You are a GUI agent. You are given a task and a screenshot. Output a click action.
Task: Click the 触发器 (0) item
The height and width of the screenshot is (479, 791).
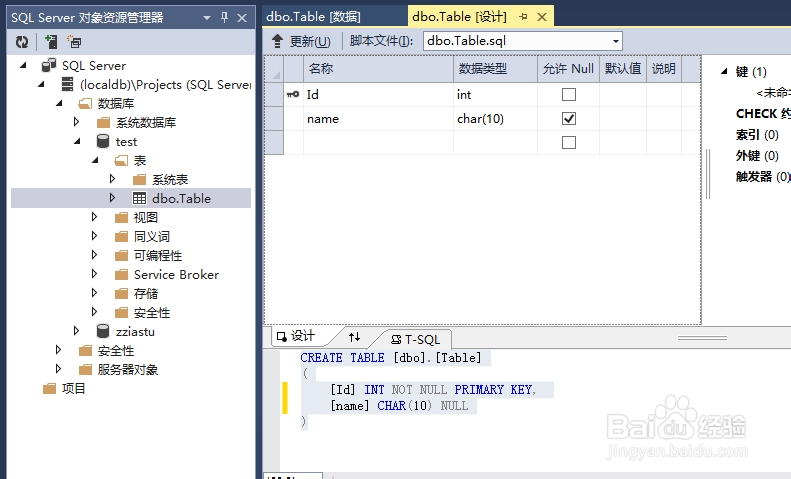coord(763,176)
